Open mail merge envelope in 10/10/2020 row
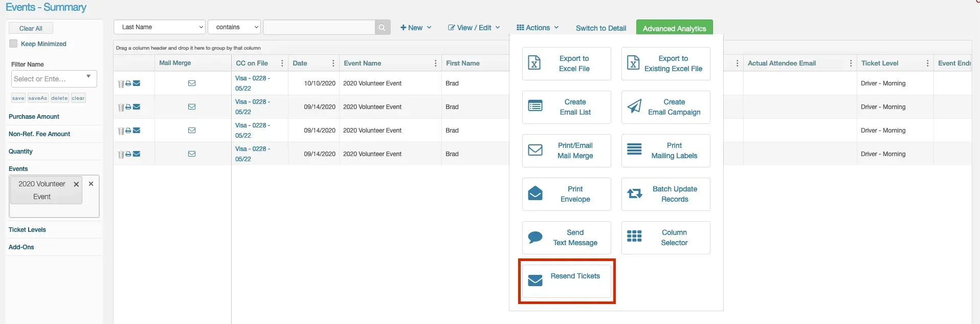Image resolution: width=980 pixels, height=324 pixels. (192, 83)
